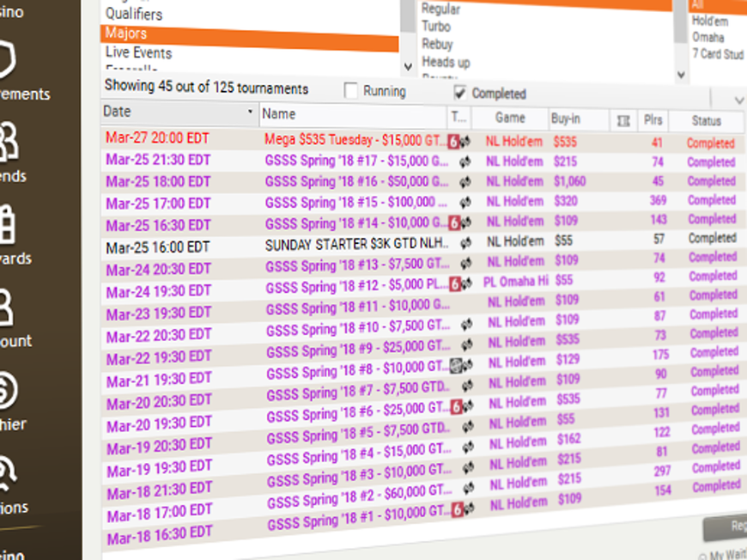The width and height of the screenshot is (747, 560).
Task: Sort by Plrs column header
Action: (x=653, y=119)
